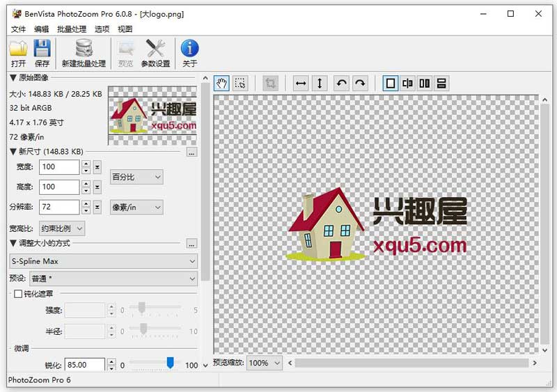Collapse the 新尺寸 section
This screenshot has height=392, width=557.
(13, 152)
